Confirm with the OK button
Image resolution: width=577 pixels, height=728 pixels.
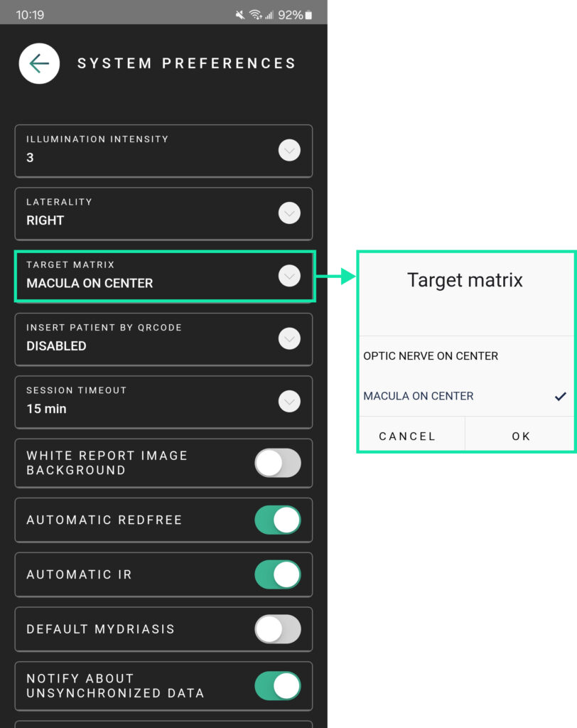click(x=521, y=436)
